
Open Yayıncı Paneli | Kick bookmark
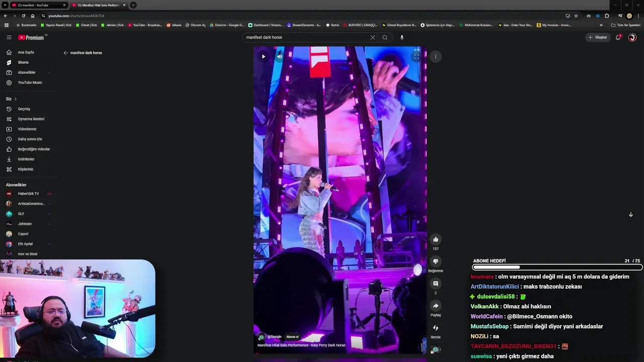tap(56, 25)
